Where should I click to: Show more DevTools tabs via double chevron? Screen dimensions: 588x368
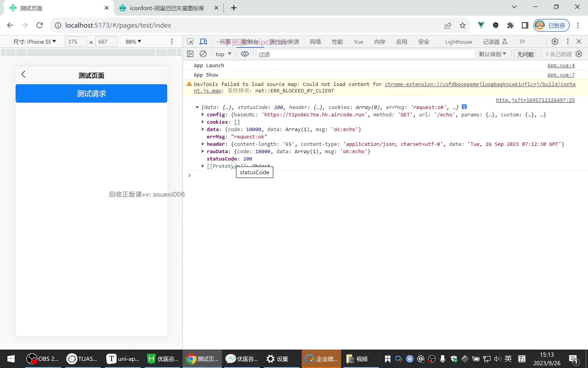click(x=522, y=41)
